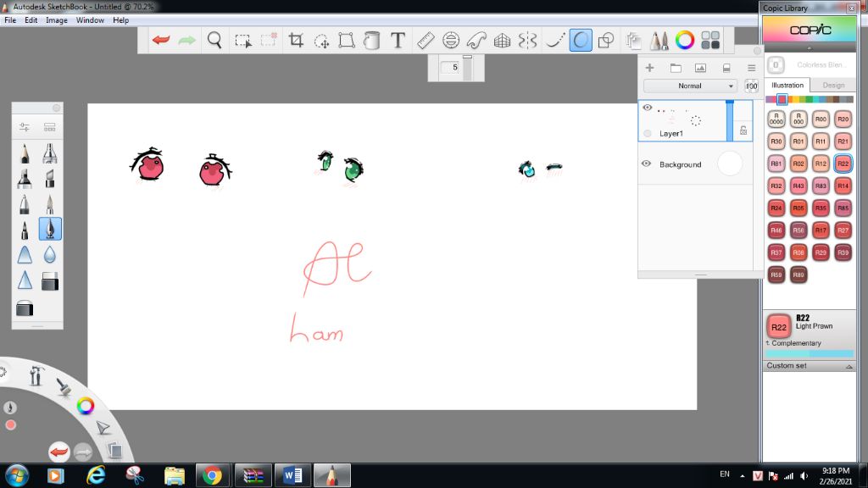Turn on the Symmetry tool

pos(527,40)
